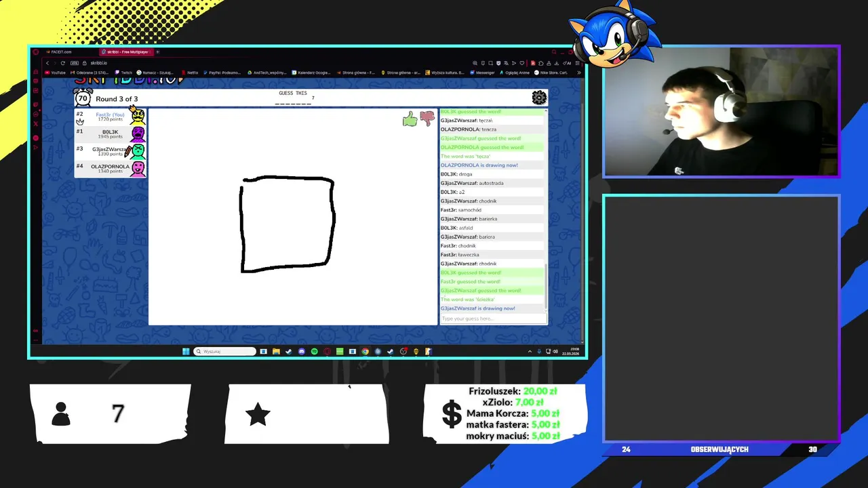
Task: Give a thumbs up to the drawing
Action: (x=410, y=120)
